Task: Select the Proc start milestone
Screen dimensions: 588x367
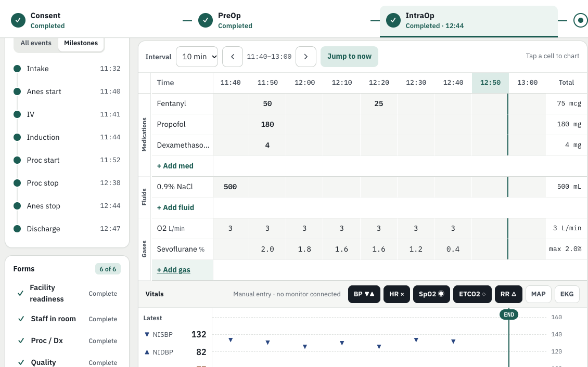Action: (x=67, y=160)
